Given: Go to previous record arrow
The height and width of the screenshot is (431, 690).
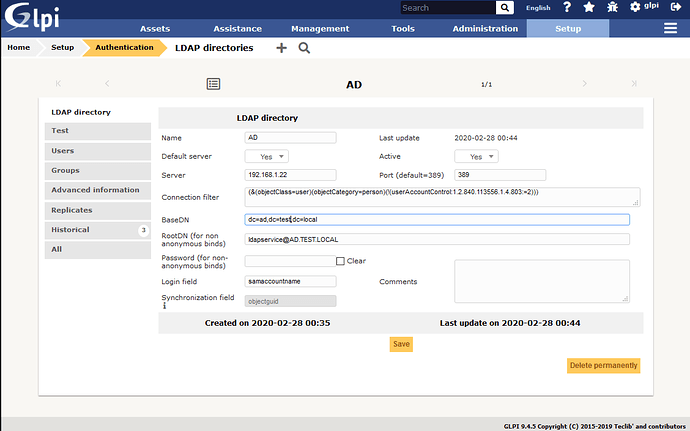Looking at the screenshot, I should click(107, 84).
